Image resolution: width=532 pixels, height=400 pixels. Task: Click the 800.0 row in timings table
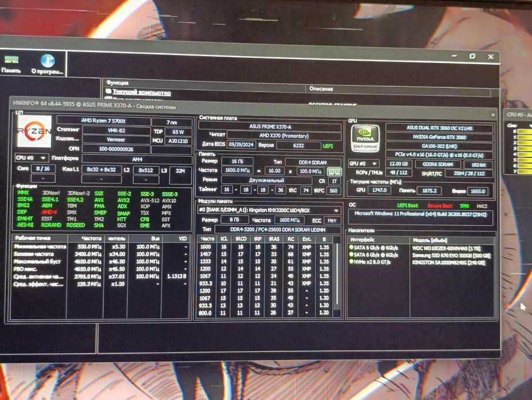click(265, 312)
